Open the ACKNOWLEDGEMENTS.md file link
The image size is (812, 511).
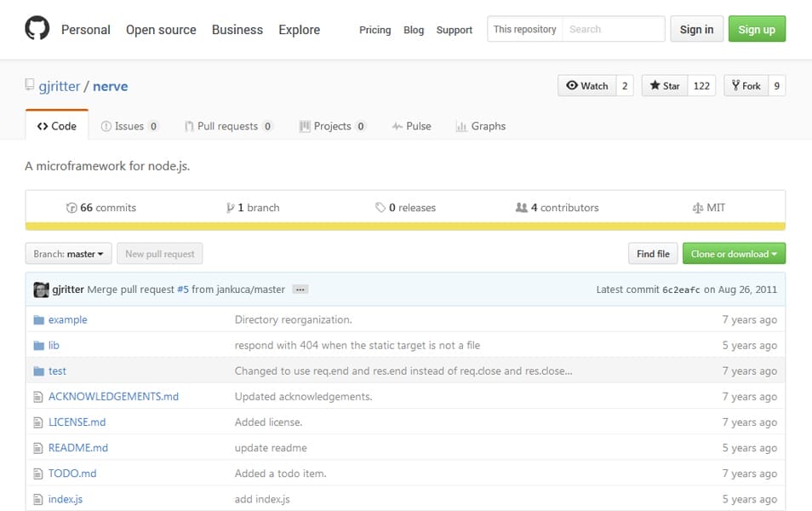coord(113,397)
